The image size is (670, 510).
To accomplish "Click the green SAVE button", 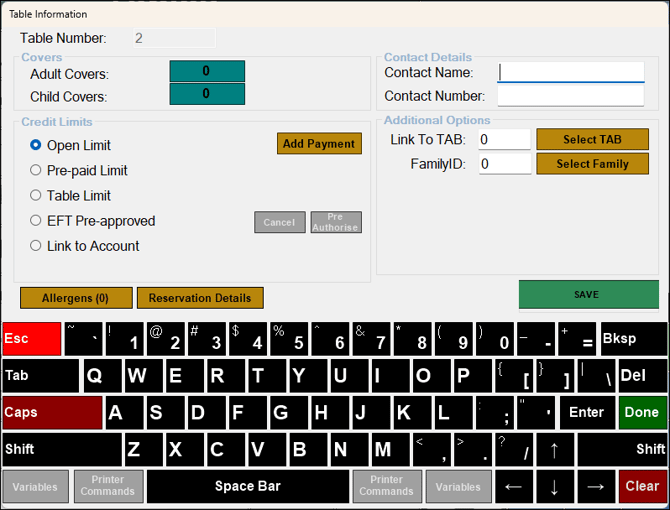I will pyautogui.click(x=588, y=294).
